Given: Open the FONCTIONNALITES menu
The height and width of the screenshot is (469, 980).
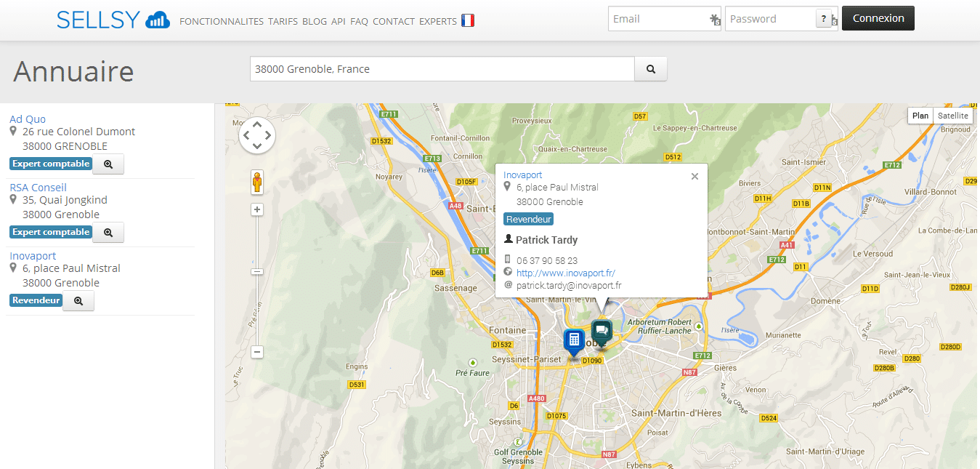Looking at the screenshot, I should tap(222, 21).
